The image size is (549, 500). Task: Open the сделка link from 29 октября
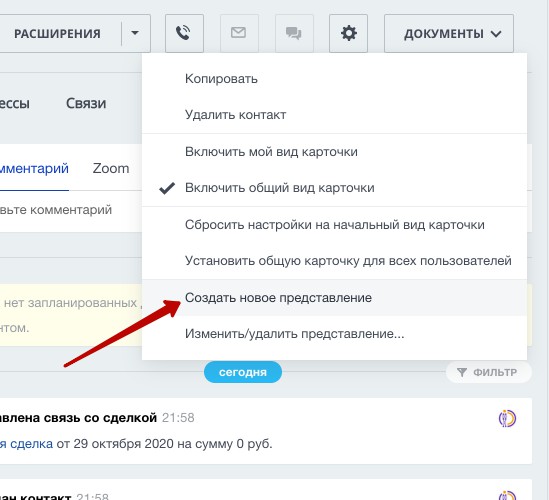(x=26, y=444)
